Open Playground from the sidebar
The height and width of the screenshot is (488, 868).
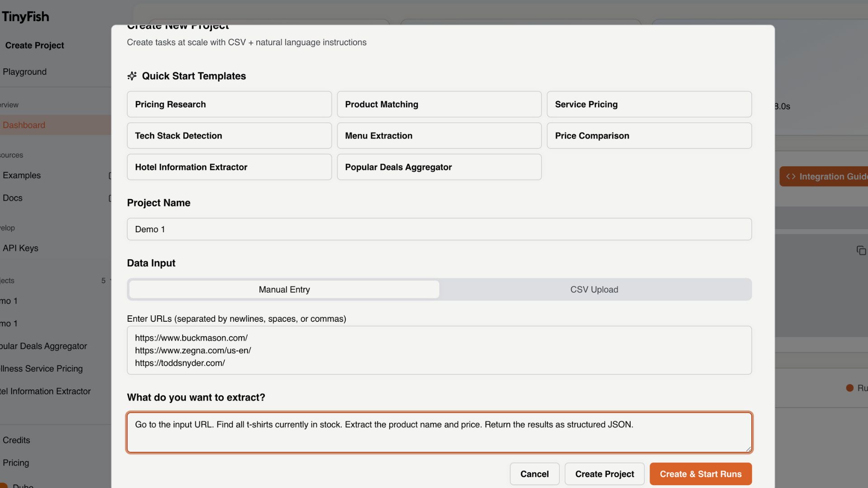point(25,72)
